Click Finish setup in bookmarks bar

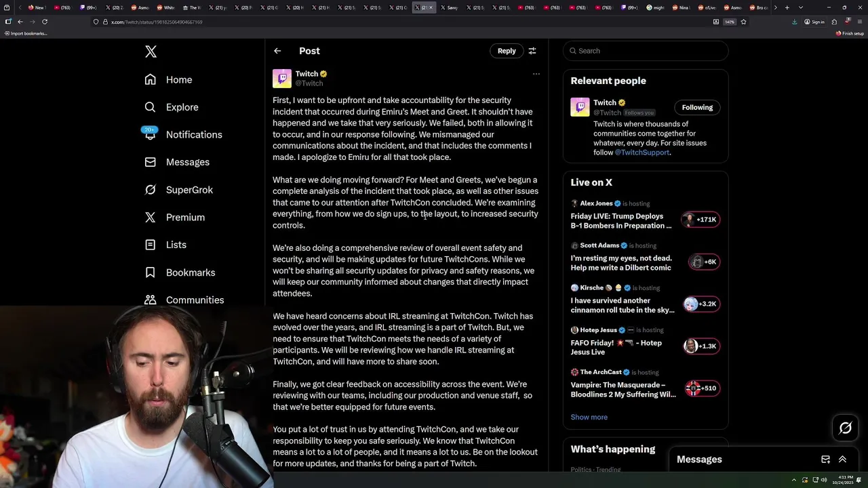pos(850,33)
